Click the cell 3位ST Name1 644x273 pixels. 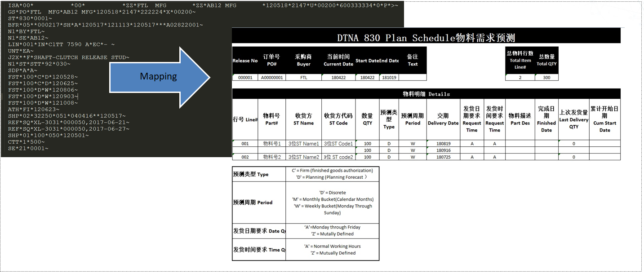(303, 144)
